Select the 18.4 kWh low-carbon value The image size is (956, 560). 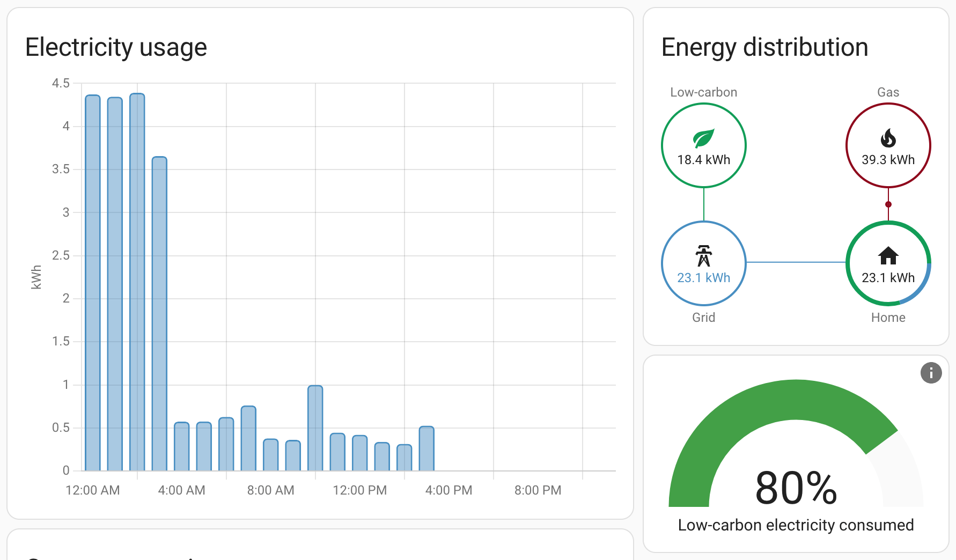coord(703,160)
